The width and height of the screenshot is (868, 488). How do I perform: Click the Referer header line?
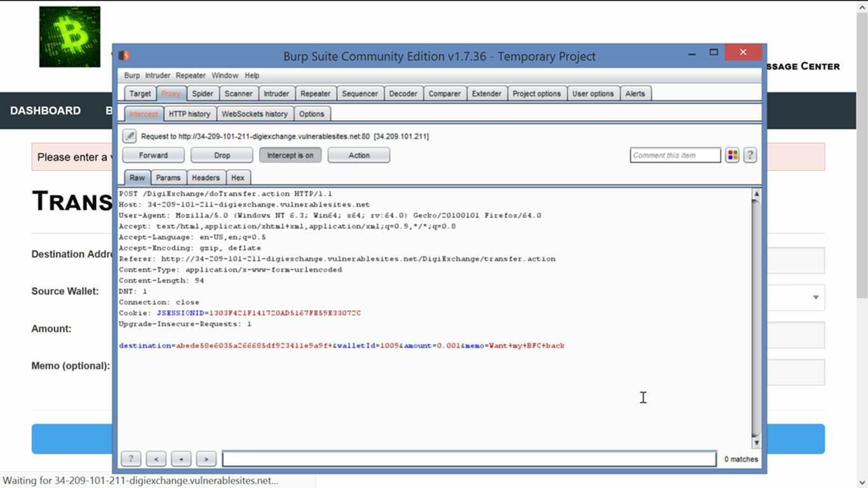[x=337, y=259]
